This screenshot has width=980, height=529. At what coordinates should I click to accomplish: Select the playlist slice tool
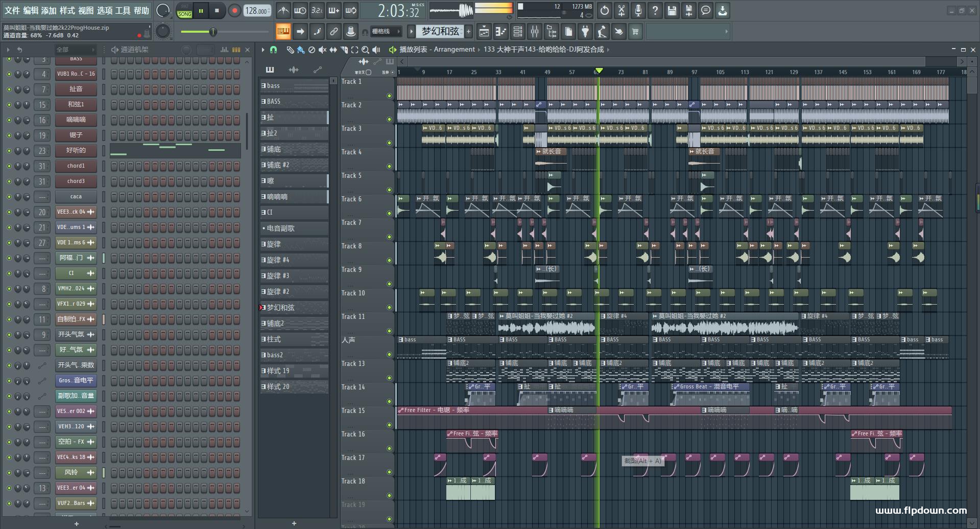point(344,50)
